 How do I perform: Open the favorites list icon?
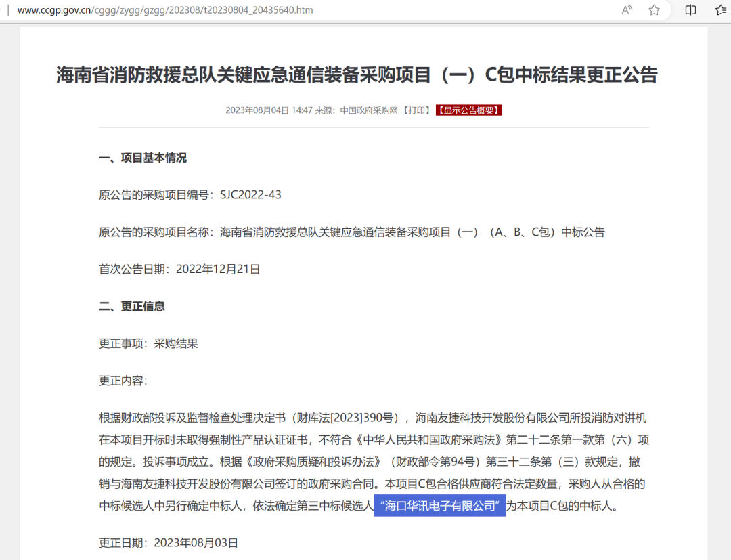721,9
